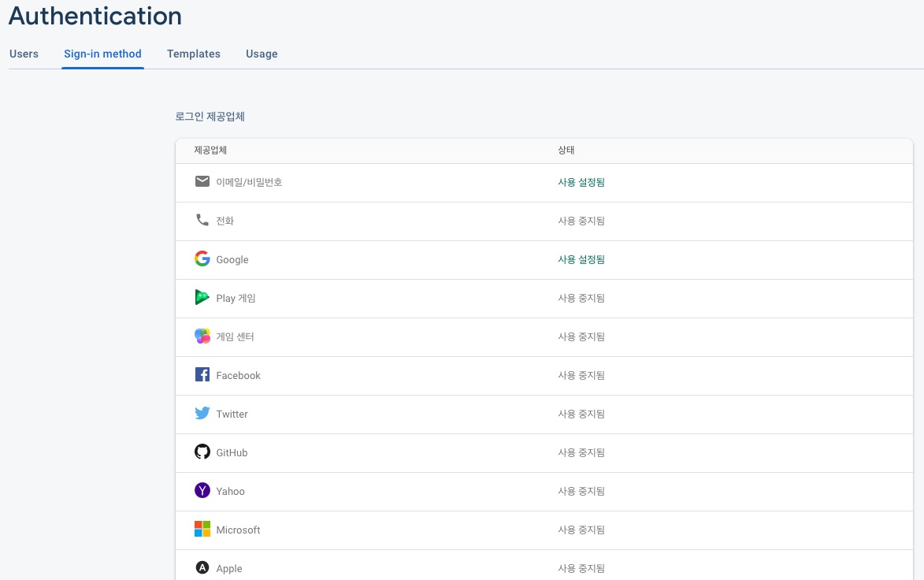Click the 전화 disabled status text

click(581, 221)
